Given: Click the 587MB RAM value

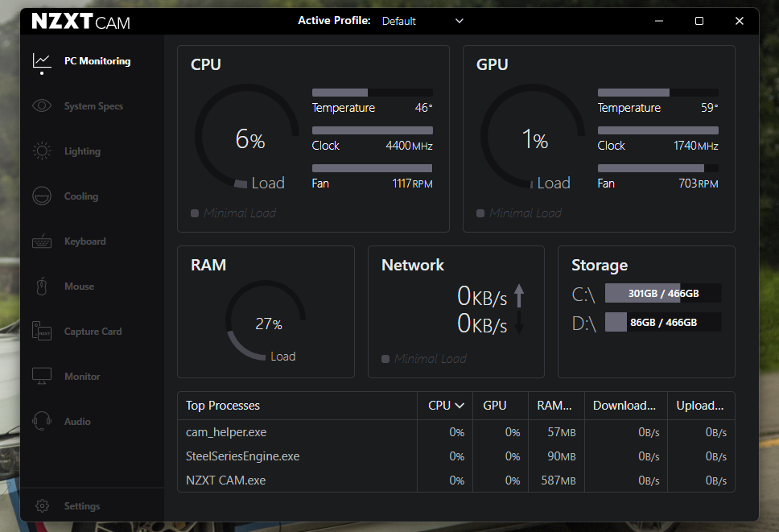Looking at the screenshot, I should 558,480.
